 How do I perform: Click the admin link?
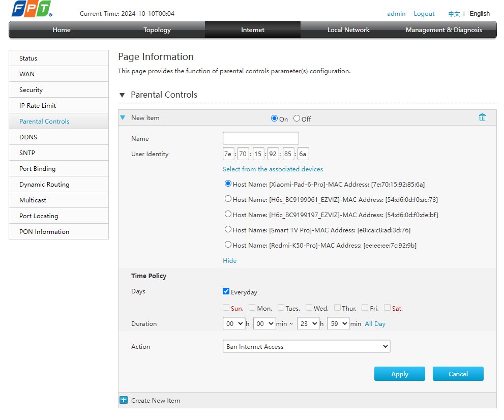point(396,14)
